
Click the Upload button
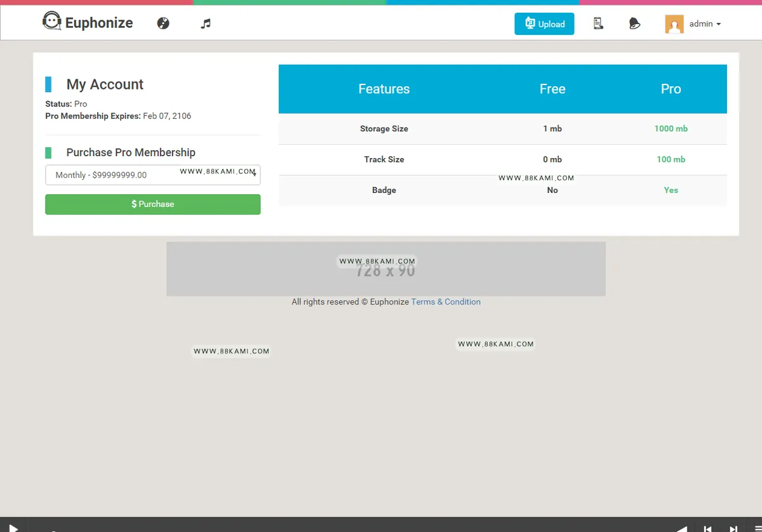coord(544,24)
